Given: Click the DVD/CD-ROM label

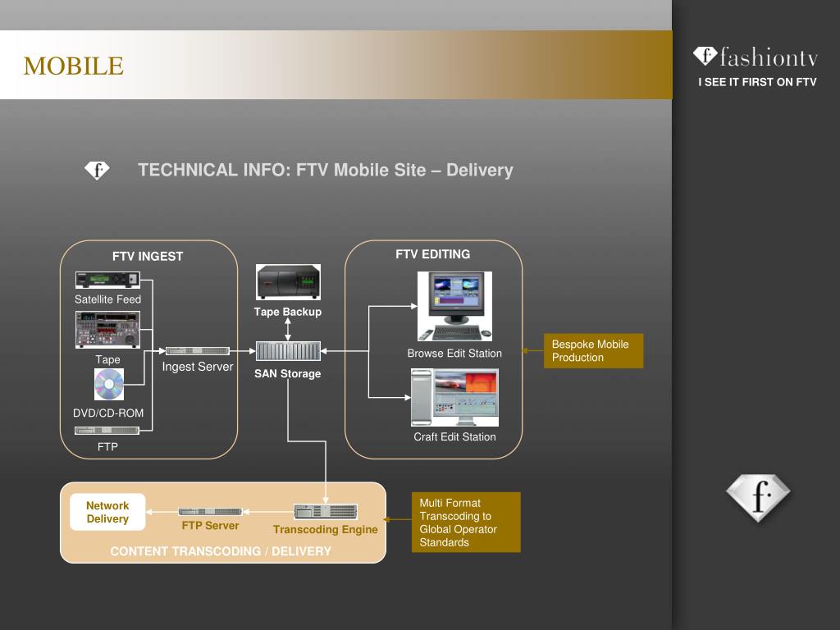Looking at the screenshot, I should point(108,413).
